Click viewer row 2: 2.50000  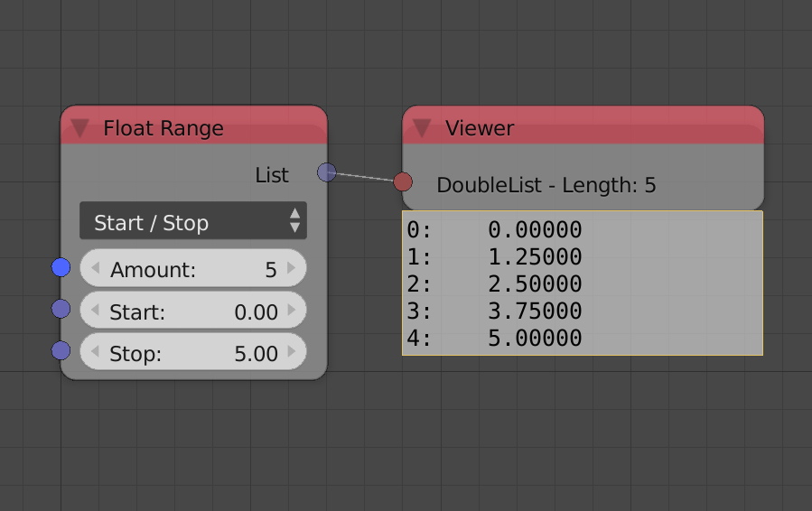coord(495,283)
